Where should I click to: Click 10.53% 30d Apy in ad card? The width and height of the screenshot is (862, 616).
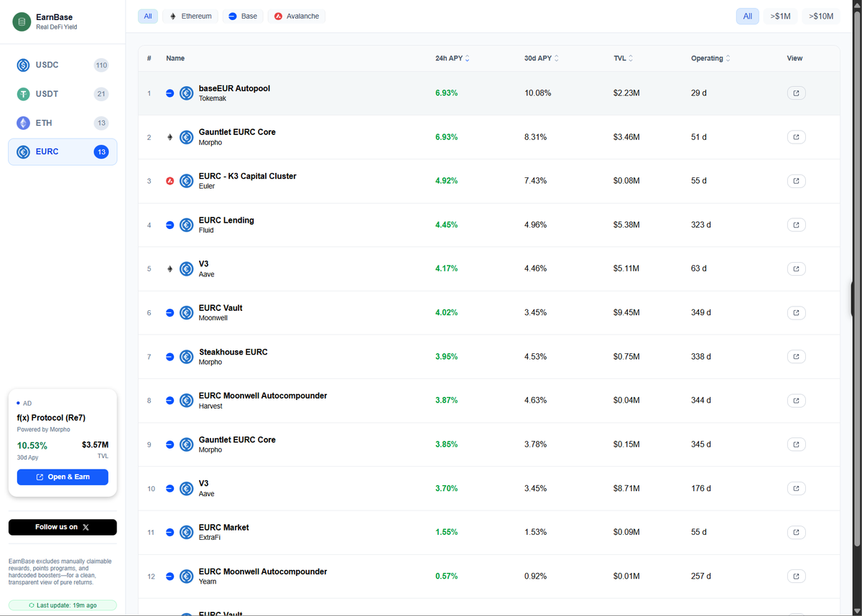pyautogui.click(x=32, y=446)
